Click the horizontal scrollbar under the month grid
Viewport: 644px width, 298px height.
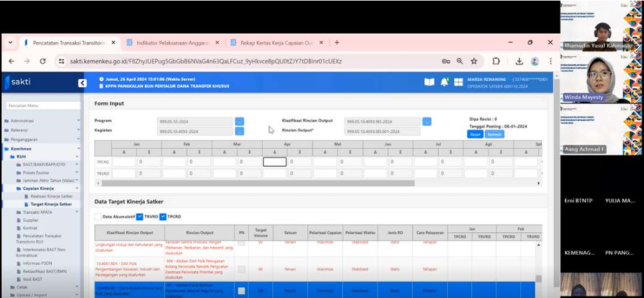point(258,183)
